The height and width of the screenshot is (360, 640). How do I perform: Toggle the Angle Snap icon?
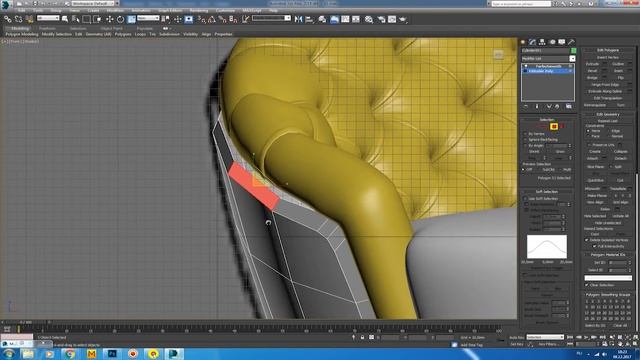click(212, 19)
